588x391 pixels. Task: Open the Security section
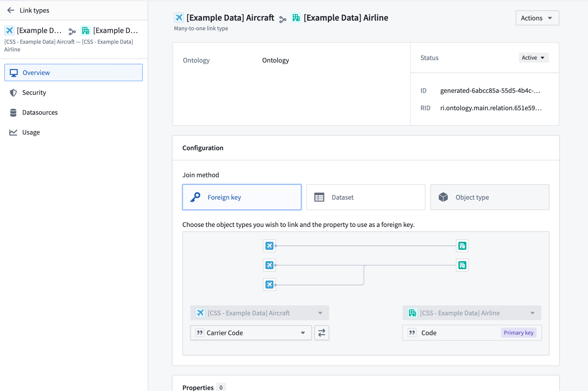tap(73, 92)
